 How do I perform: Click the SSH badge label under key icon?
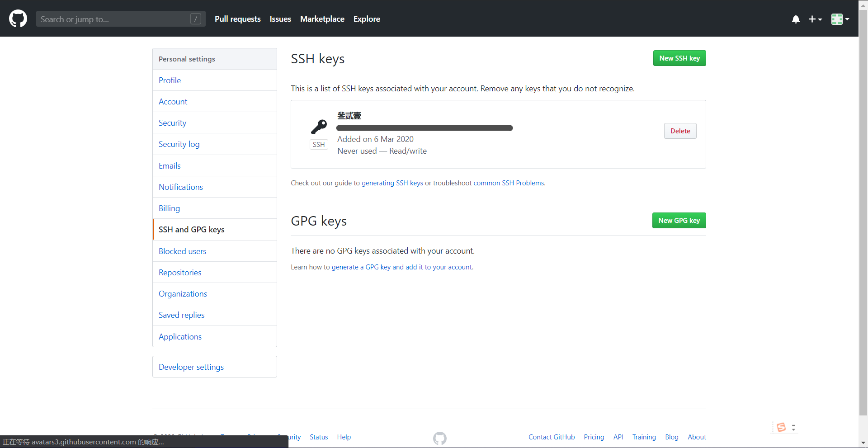319,145
